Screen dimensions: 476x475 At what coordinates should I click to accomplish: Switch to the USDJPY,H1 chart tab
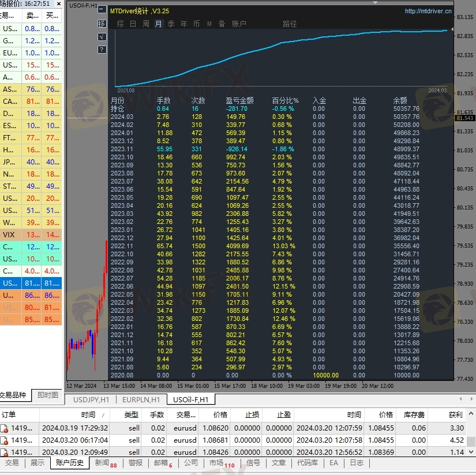[91, 399]
